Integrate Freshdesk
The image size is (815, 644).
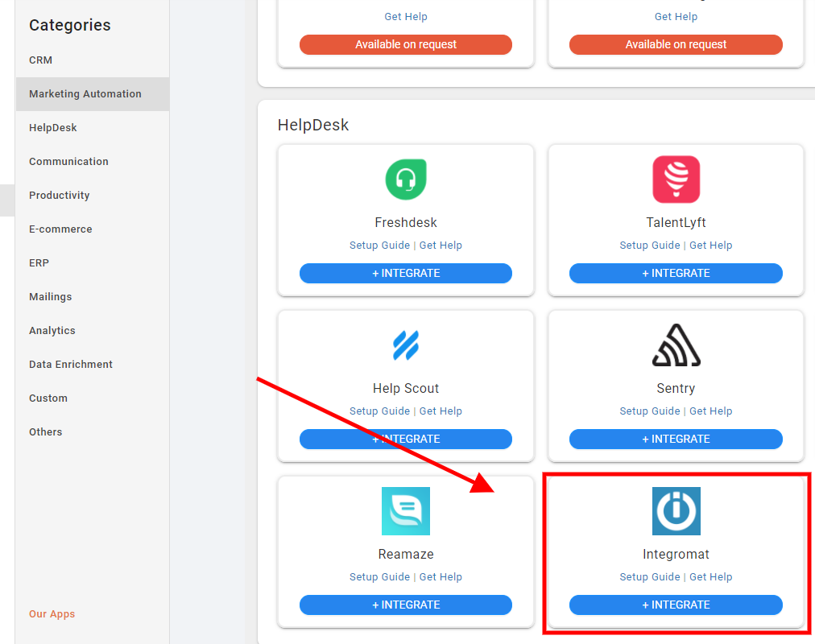pos(406,273)
